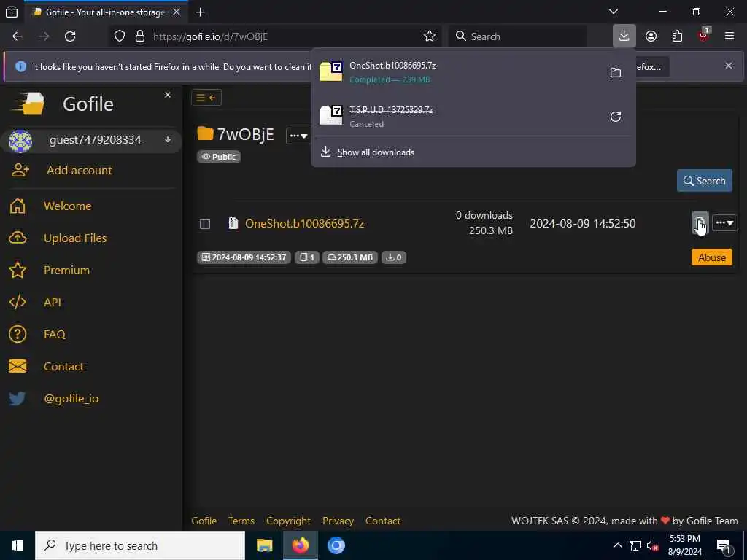Open the Terms footer link

241,521
